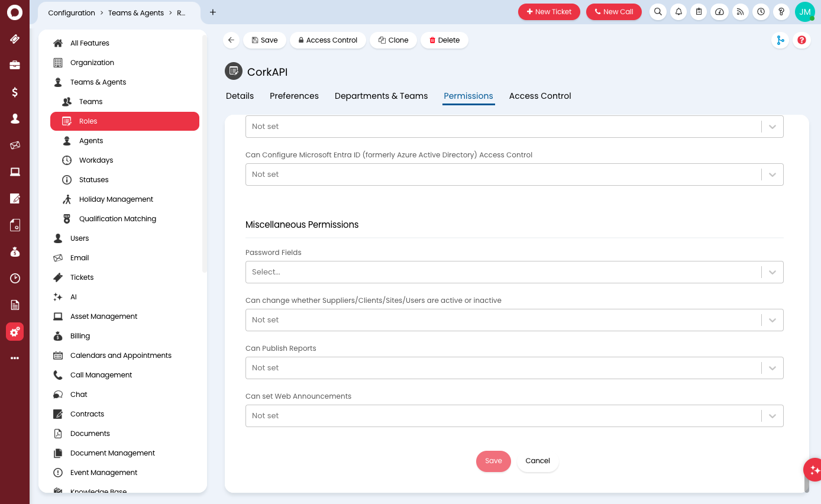Click the envelope icon in the red rail
Viewport: 821px width, 504px height.
point(15,145)
